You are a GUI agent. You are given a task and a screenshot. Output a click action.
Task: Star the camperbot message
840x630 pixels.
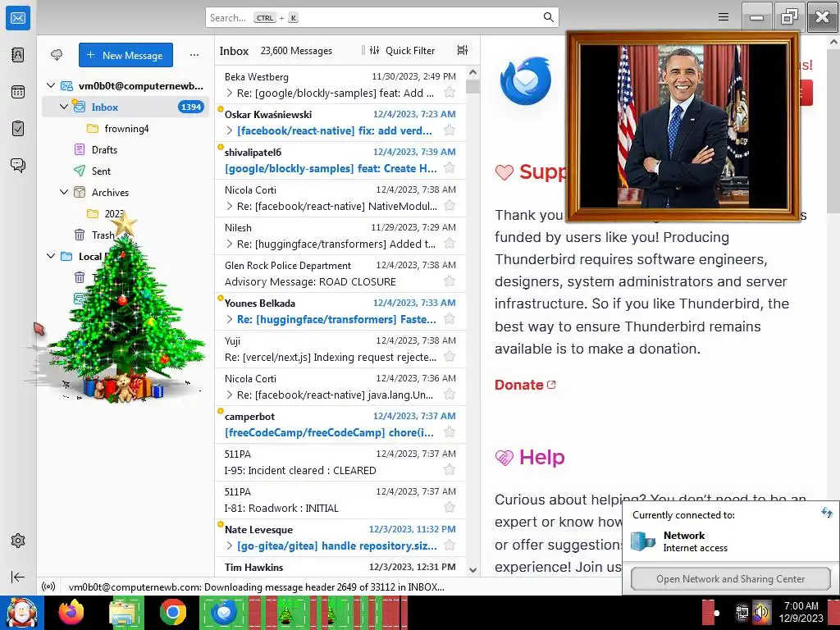tap(450, 432)
